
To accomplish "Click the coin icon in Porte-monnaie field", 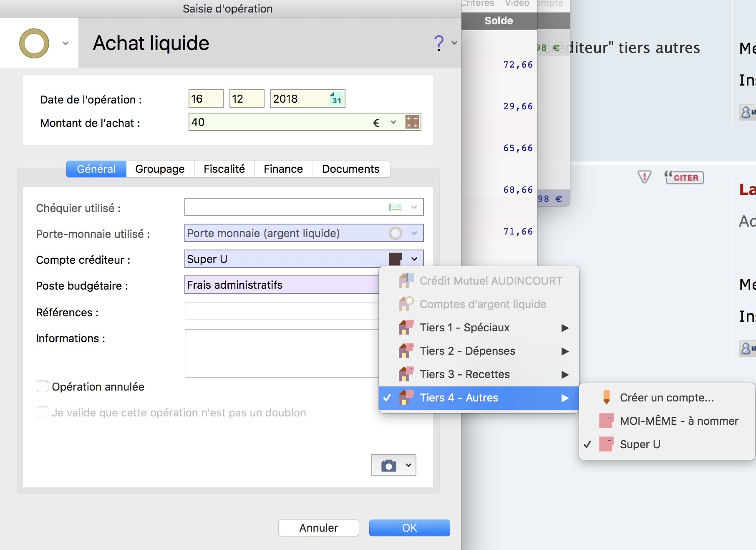I will pos(396,233).
